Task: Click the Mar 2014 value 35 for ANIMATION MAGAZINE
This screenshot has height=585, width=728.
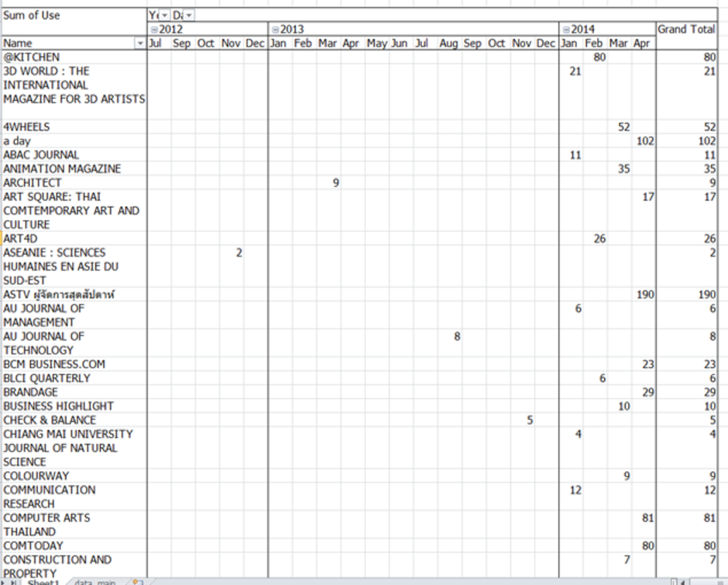Action: click(x=623, y=169)
